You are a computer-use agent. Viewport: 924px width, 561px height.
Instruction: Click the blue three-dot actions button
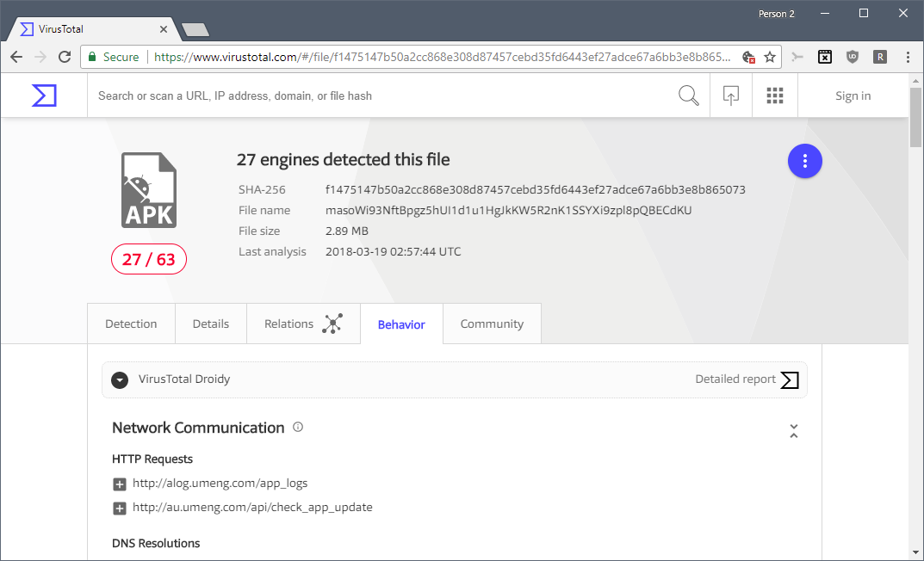805,161
